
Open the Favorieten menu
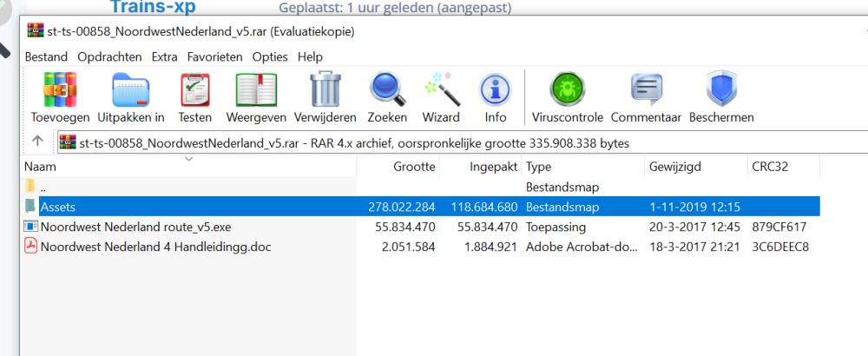[x=214, y=57]
